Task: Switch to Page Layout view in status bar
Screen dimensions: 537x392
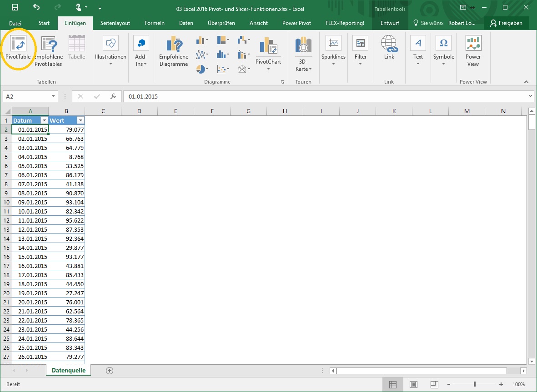Action: tap(413, 384)
